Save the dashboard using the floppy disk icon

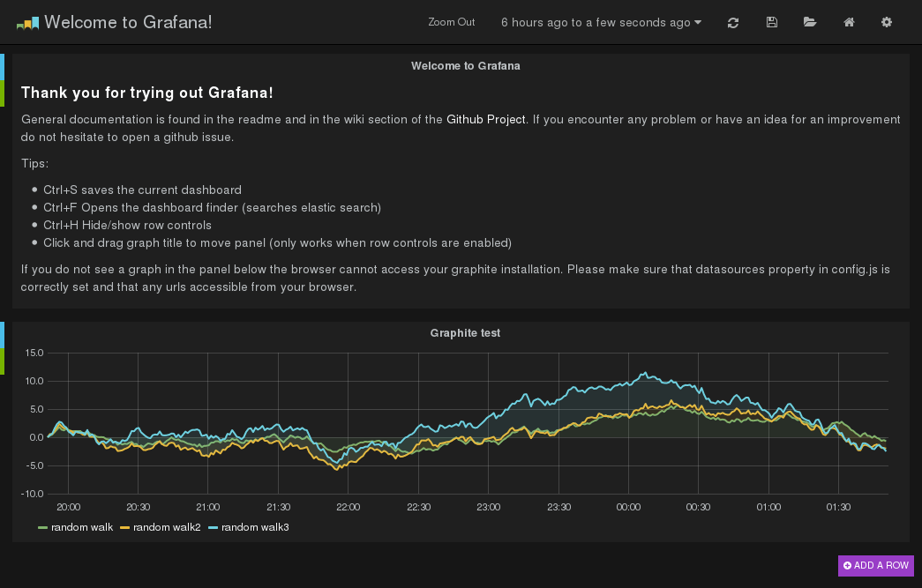[x=771, y=22]
